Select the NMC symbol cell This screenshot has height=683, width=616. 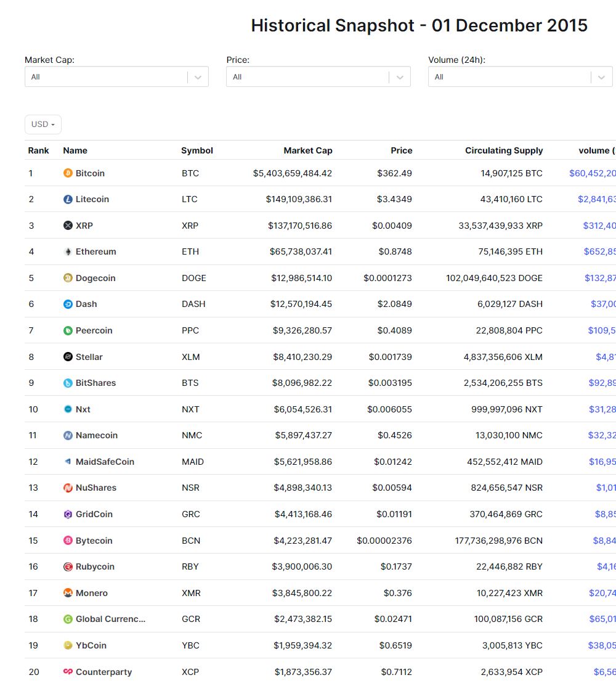click(x=192, y=435)
